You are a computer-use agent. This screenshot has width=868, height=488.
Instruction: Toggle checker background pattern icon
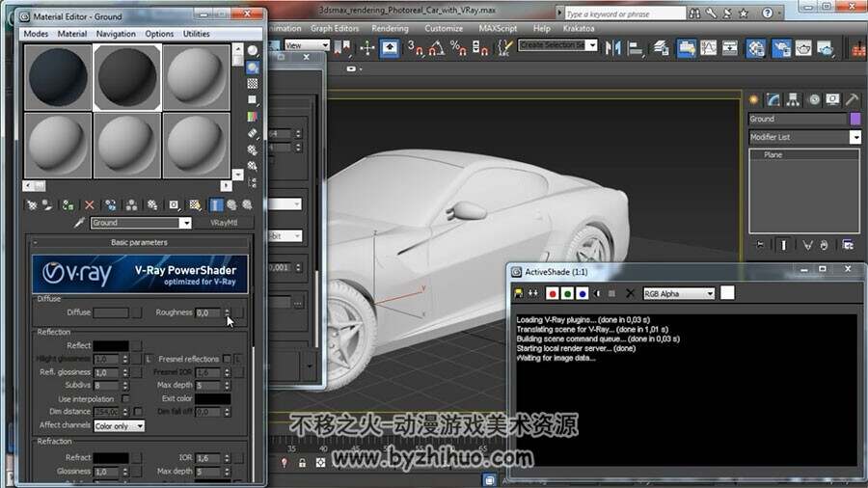point(253,84)
